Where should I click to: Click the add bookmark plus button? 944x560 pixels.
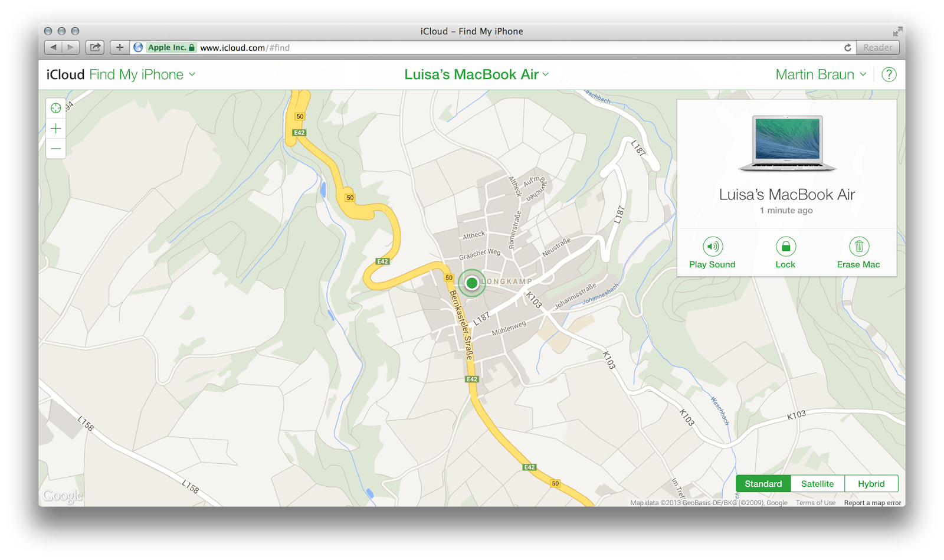pos(119,47)
